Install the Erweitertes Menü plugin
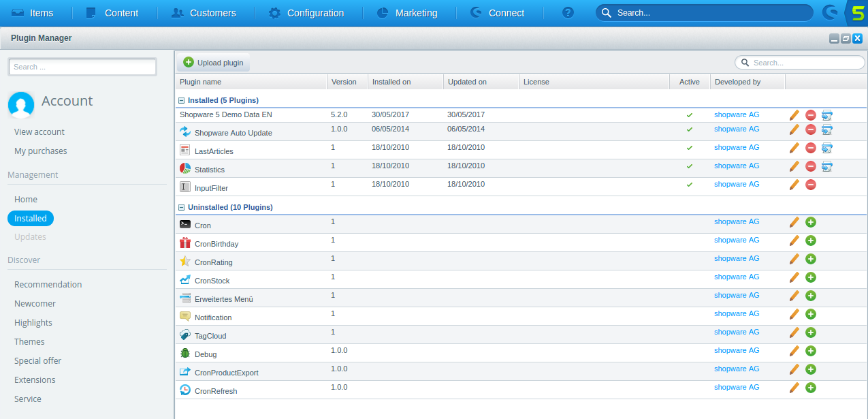868x419 pixels. coord(811,296)
